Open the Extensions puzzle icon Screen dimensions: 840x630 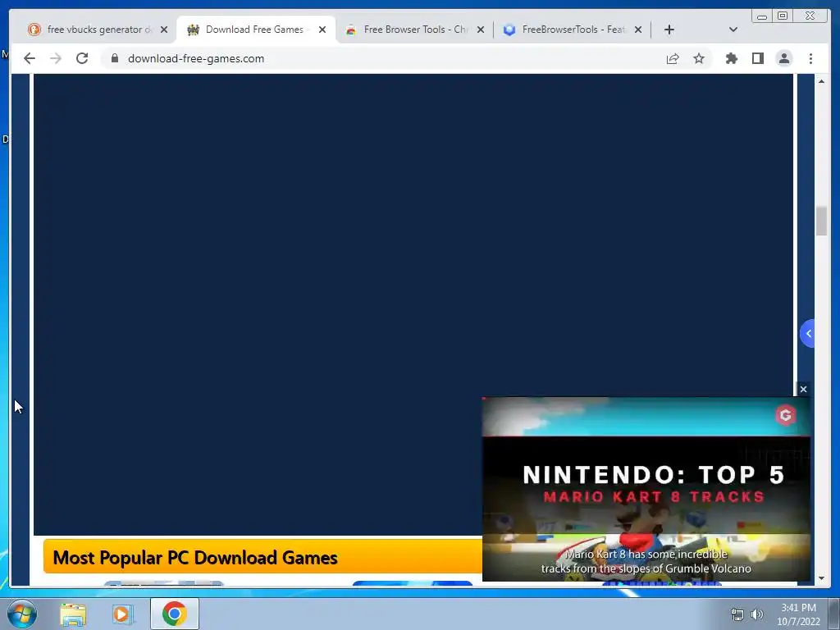click(731, 58)
